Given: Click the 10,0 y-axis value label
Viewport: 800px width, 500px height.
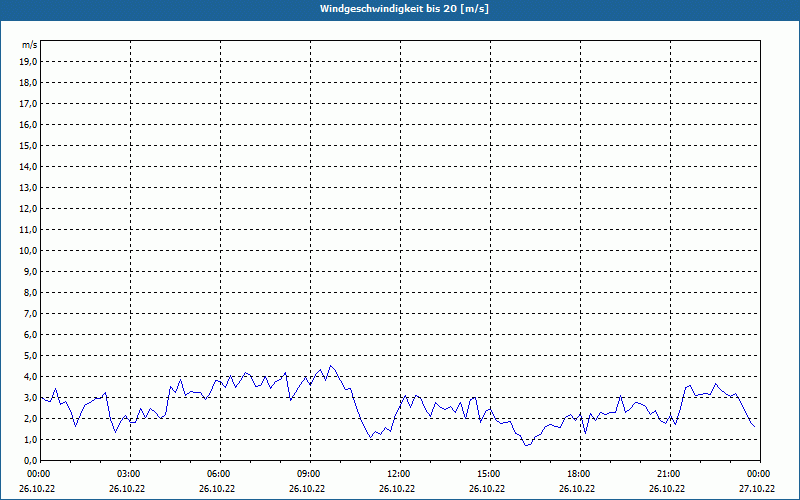Looking at the screenshot, I should pyautogui.click(x=29, y=250).
